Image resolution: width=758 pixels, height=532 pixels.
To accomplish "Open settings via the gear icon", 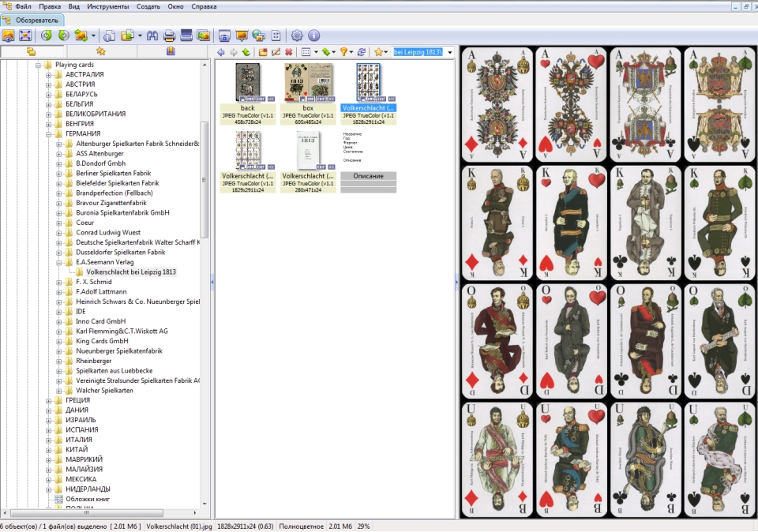I will [x=297, y=36].
